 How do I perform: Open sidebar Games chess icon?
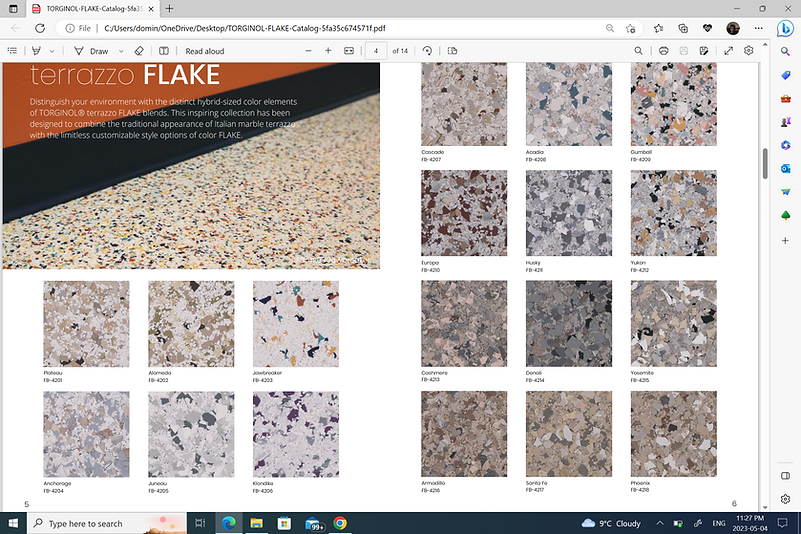tap(786, 122)
